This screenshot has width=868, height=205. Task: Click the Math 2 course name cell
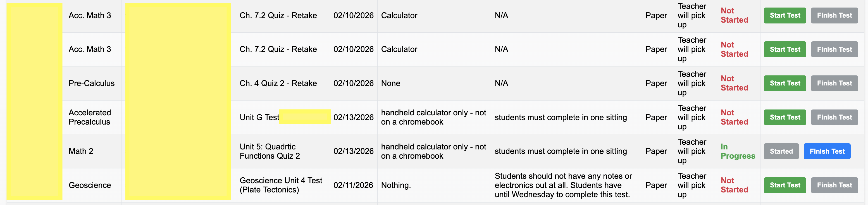(81, 151)
